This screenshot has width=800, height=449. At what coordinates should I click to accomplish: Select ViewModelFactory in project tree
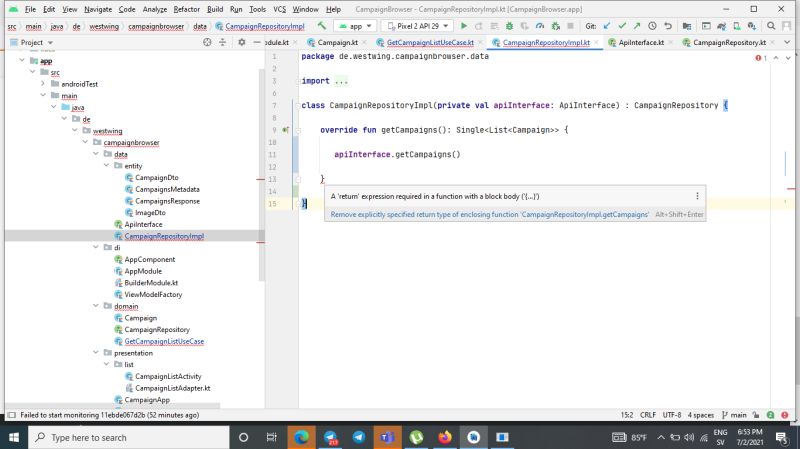click(153, 294)
